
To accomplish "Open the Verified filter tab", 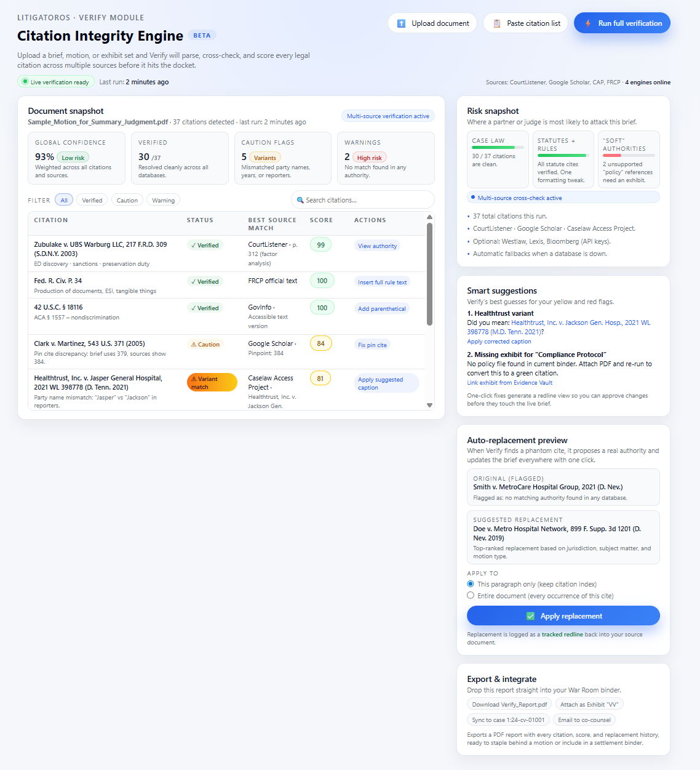I will tap(92, 199).
